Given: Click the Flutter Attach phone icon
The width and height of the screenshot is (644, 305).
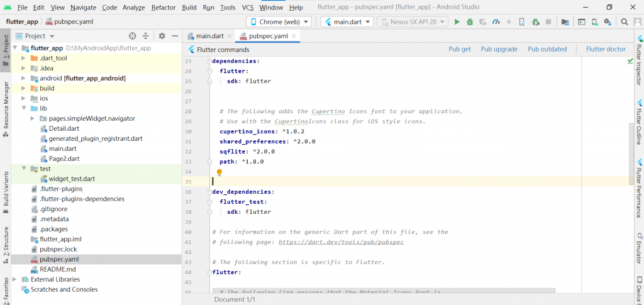Looking at the screenshot, I should coord(522,22).
